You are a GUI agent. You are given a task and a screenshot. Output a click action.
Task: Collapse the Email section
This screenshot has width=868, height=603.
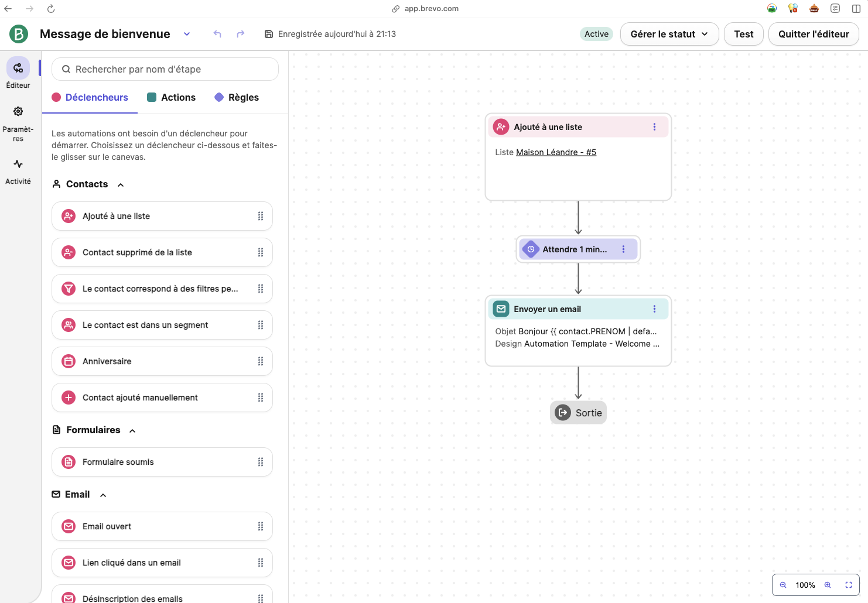click(x=103, y=495)
